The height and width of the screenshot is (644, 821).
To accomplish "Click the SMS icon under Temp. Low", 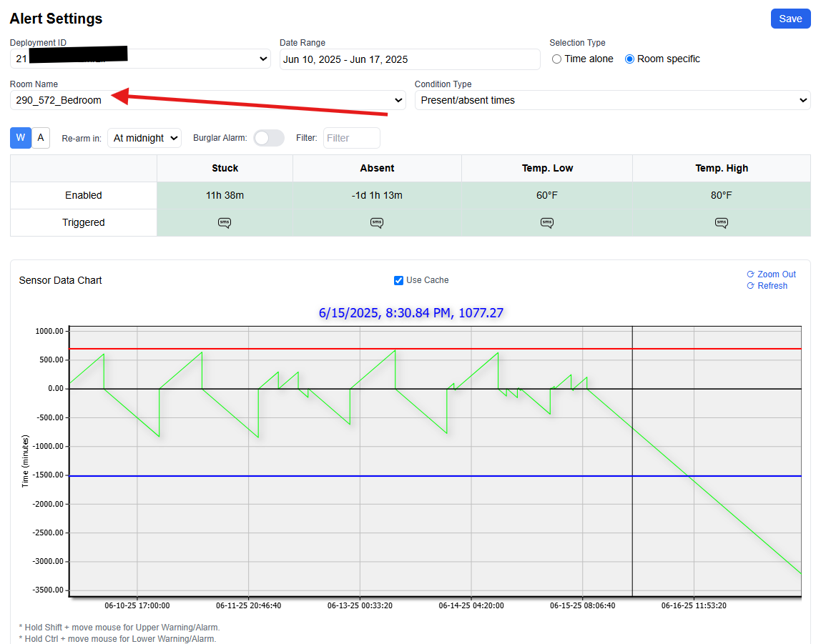I will (x=547, y=223).
